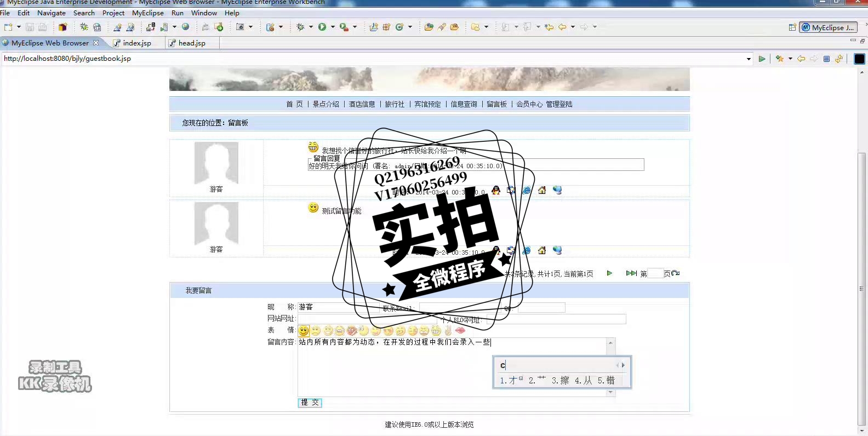Click the go-to-page curved arrow icon

(676, 273)
